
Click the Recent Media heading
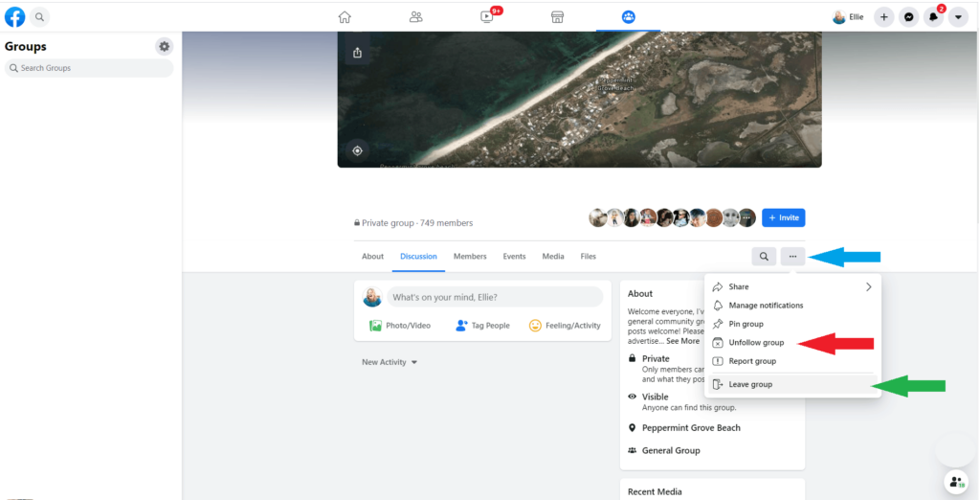pyautogui.click(x=655, y=492)
